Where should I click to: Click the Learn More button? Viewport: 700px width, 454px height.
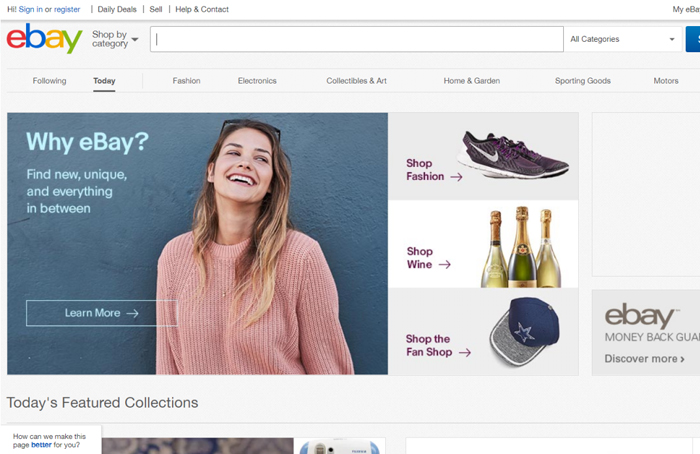(102, 313)
